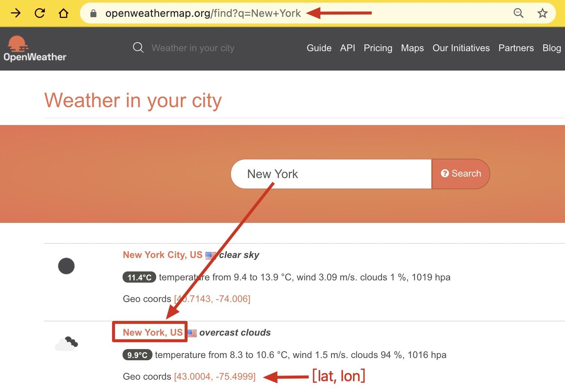This screenshot has width=565, height=392.
Task: Click the 'clear sky' description text
Action: [239, 255]
